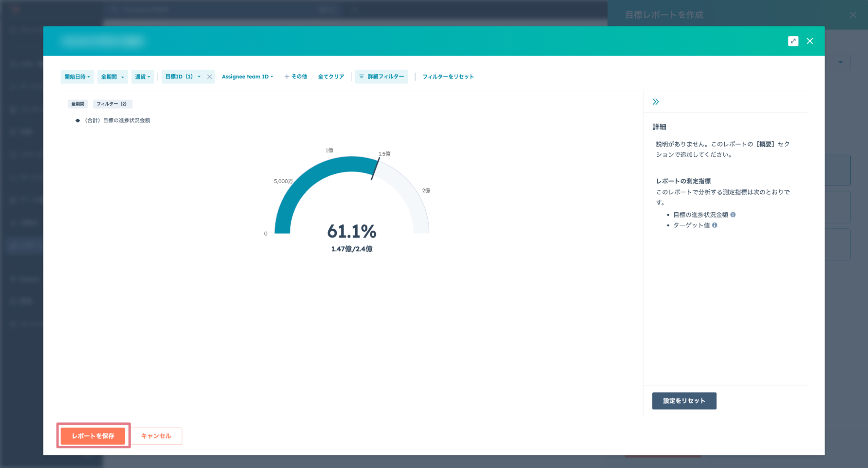Click info icon beside 目標の進捗状況金額
This screenshot has height=468, width=868.
click(733, 215)
